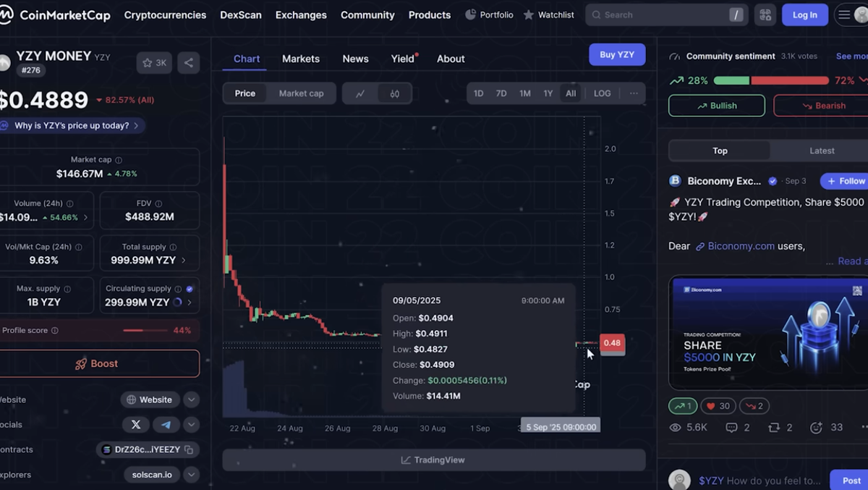
Task: Expand the explorers dropdown next to solscan.io
Action: (x=191, y=475)
